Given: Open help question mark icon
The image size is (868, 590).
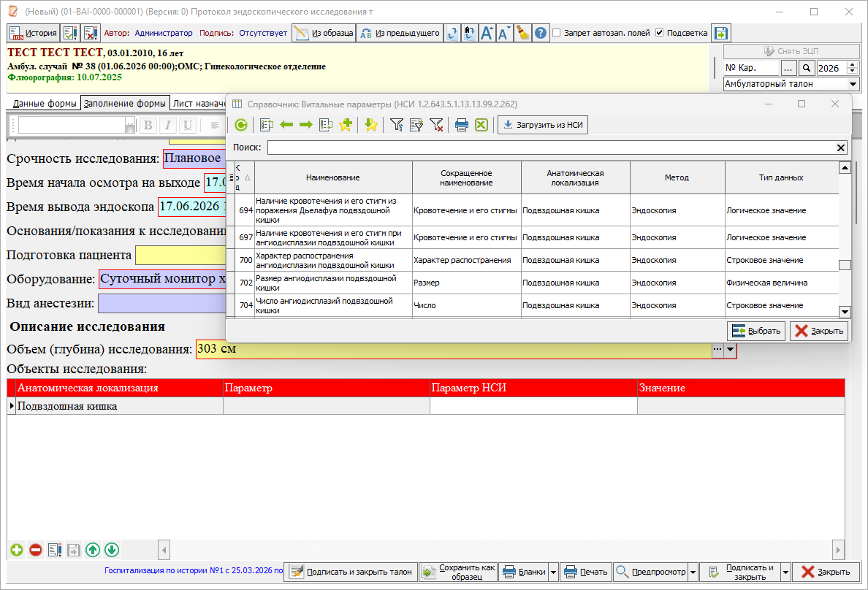Looking at the screenshot, I should (541, 33).
